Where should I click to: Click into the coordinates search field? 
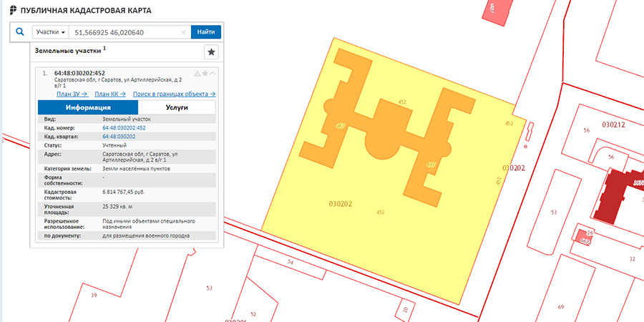125,32
